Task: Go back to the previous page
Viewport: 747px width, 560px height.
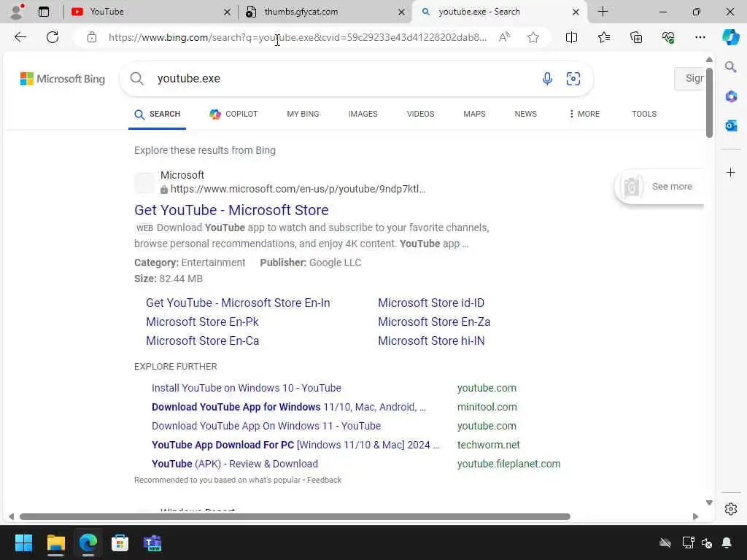Action: [20, 37]
